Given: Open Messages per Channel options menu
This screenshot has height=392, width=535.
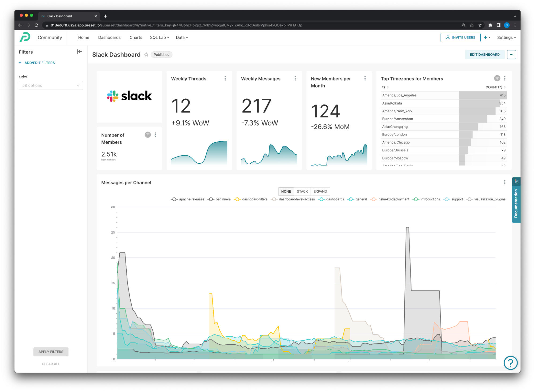Looking at the screenshot, I should tap(504, 182).
